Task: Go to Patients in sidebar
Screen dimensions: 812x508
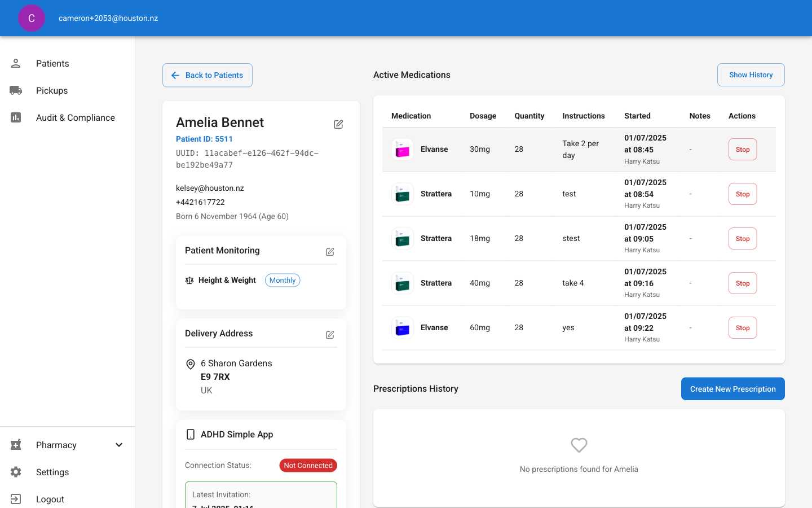Action: pyautogui.click(x=68, y=63)
